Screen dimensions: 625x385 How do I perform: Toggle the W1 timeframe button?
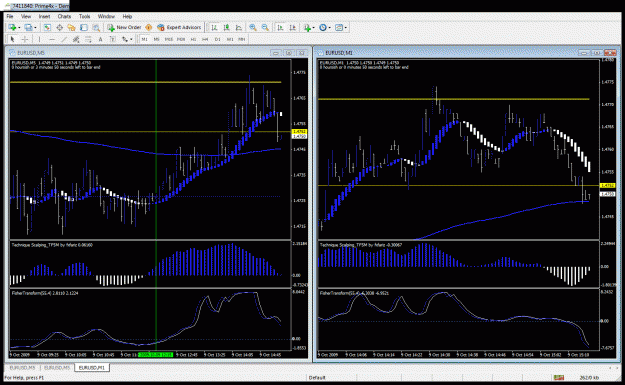tap(230, 39)
